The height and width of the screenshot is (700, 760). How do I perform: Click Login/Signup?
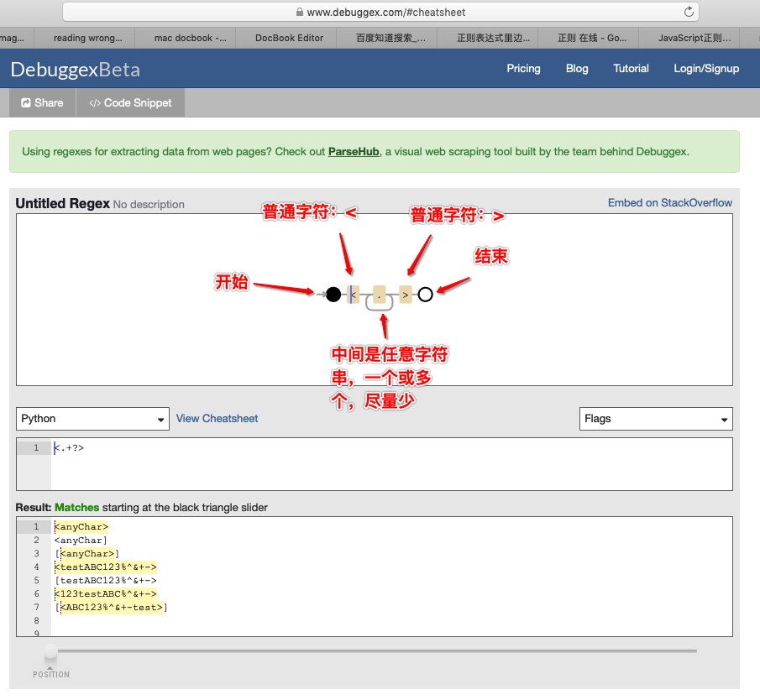[706, 68]
